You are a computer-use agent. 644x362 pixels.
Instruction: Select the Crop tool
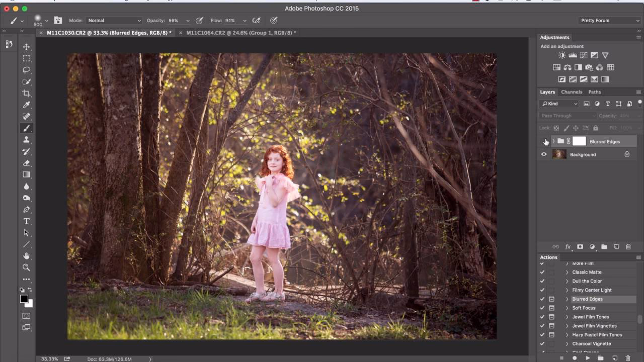coord(27,94)
